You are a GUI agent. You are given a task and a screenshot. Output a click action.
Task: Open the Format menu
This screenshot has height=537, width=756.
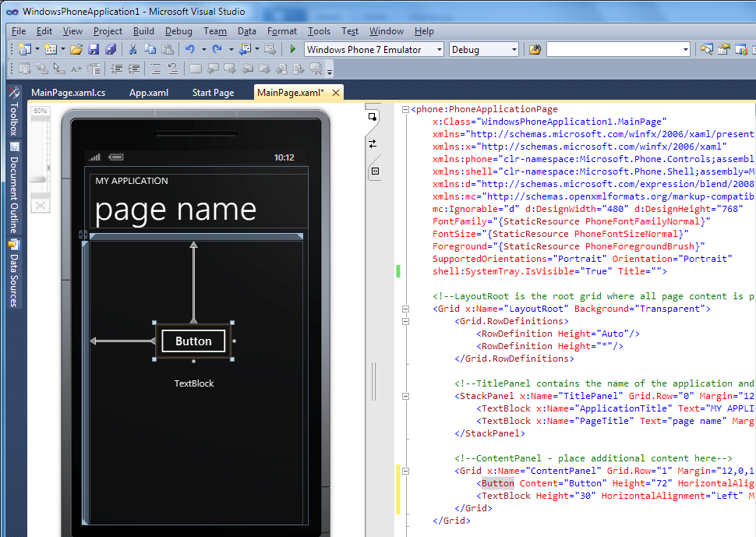[x=282, y=31]
